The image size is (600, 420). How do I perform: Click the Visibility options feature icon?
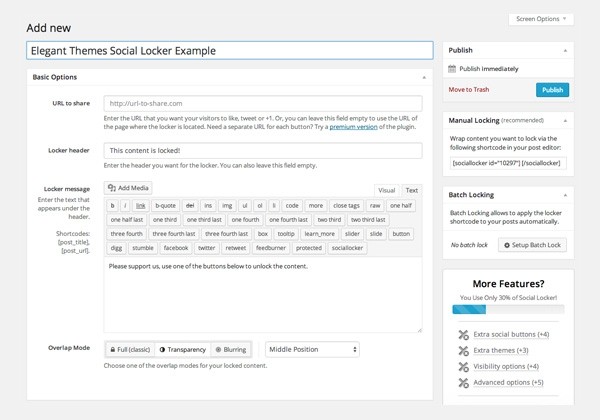463,367
